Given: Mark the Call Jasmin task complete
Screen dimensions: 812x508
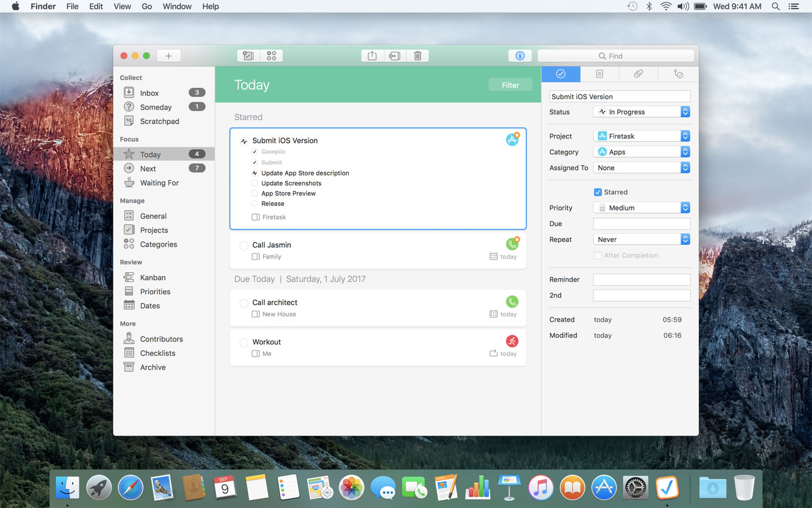Looking at the screenshot, I should (x=244, y=246).
